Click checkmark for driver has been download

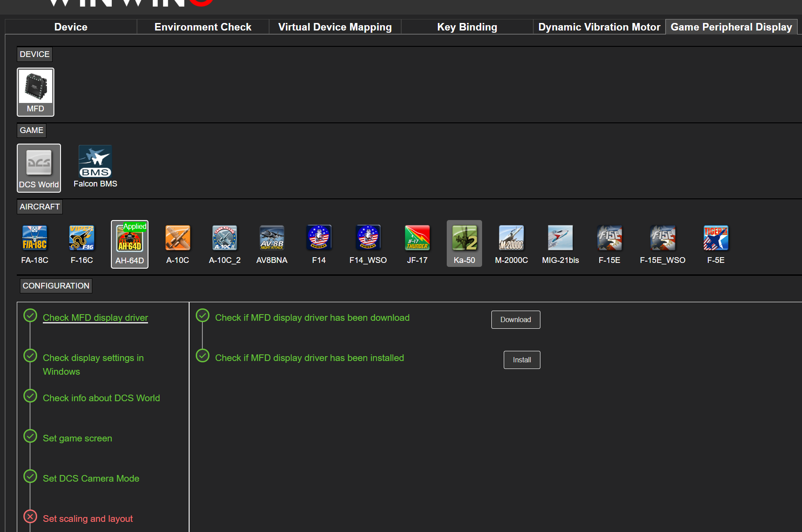tap(202, 315)
